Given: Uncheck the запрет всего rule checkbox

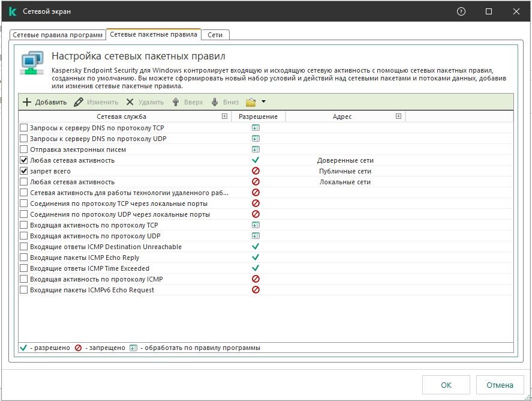Looking at the screenshot, I should [24, 171].
